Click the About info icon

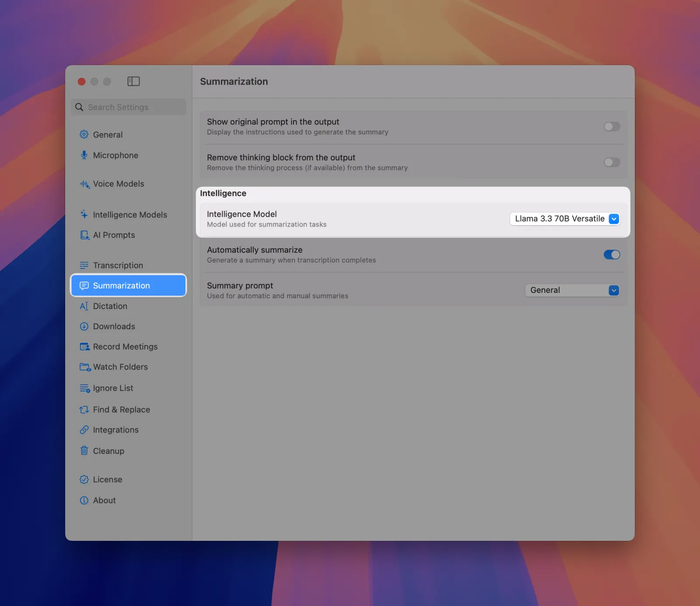coord(84,500)
